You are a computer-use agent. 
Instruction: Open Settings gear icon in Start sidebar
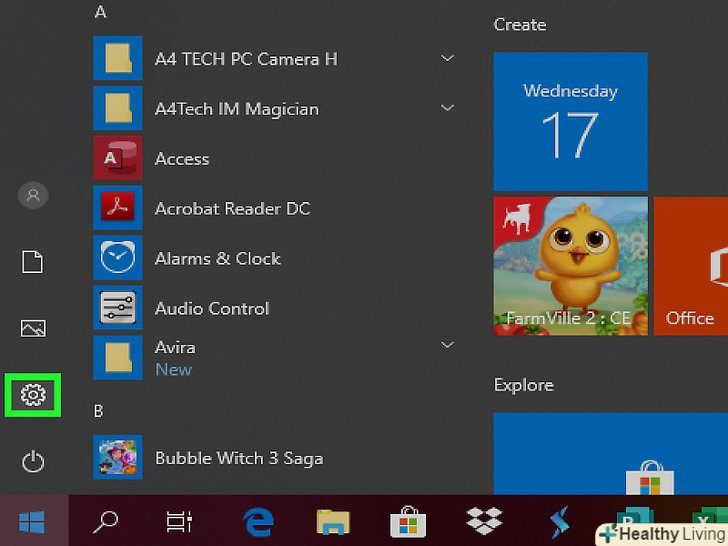coord(33,395)
